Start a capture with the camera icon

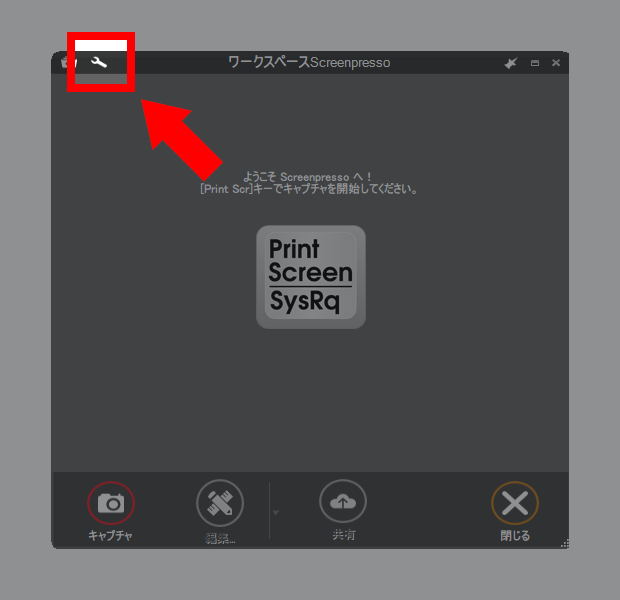pos(111,503)
